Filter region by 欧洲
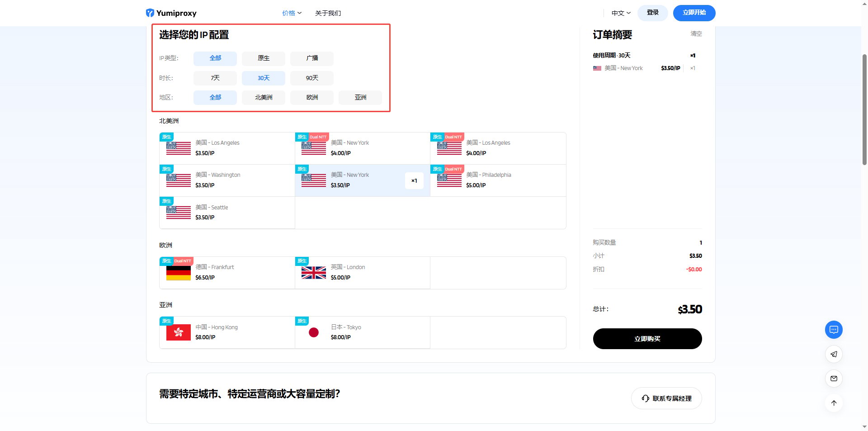 point(312,97)
